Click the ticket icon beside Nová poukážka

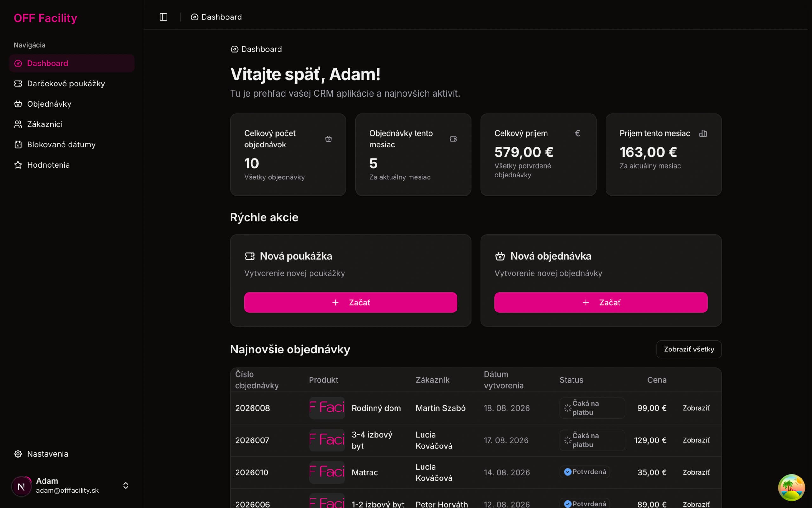pos(250,256)
